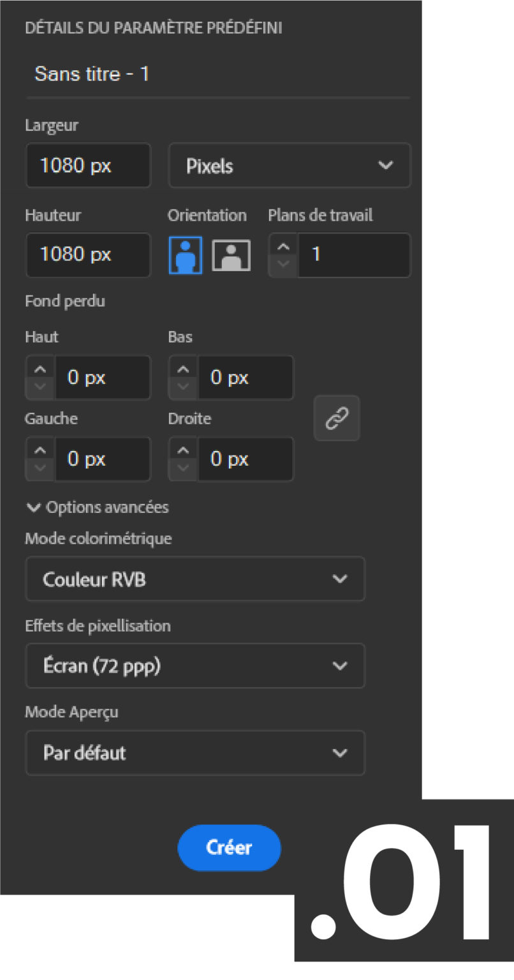
Task: Click the bleed values link icon
Action: 337,418
